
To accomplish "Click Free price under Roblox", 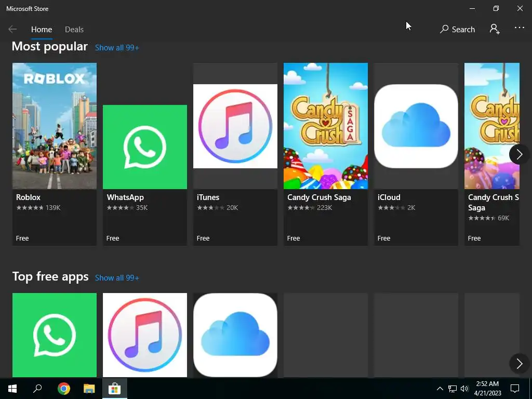I will click(22, 238).
